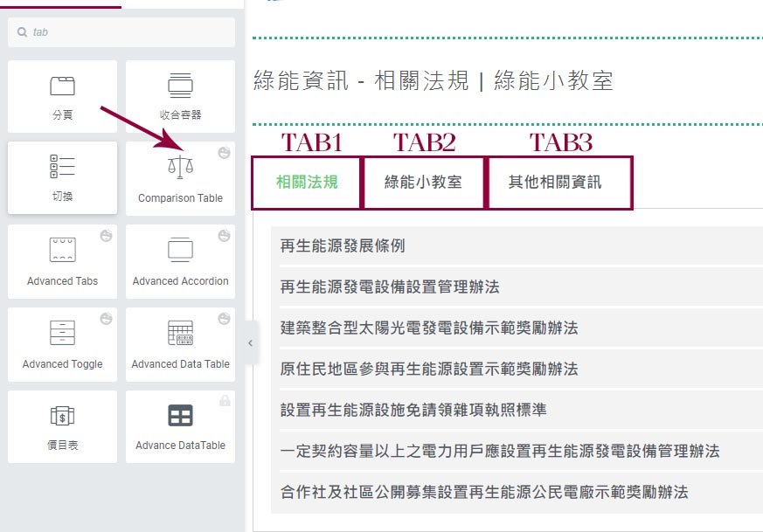Select the Advanced Toggle widget

(x=62, y=344)
